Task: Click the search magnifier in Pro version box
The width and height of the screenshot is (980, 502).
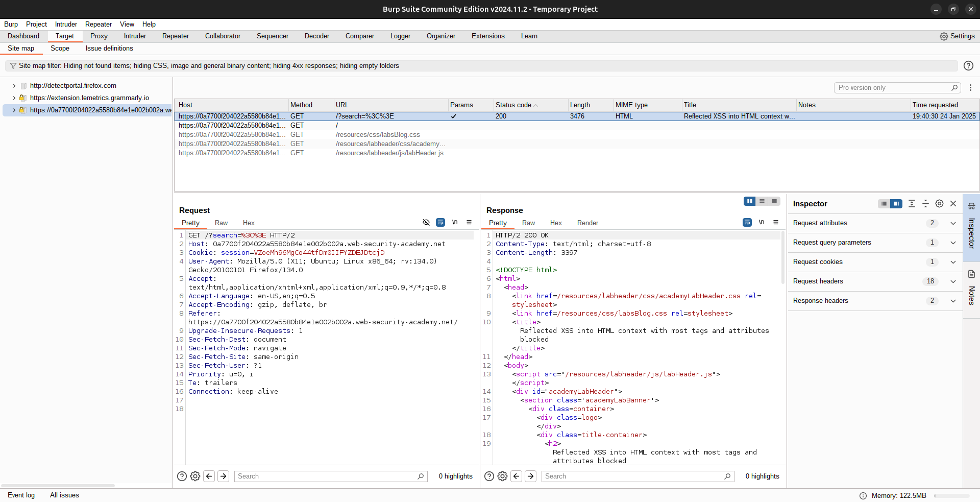Action: pyautogui.click(x=954, y=88)
